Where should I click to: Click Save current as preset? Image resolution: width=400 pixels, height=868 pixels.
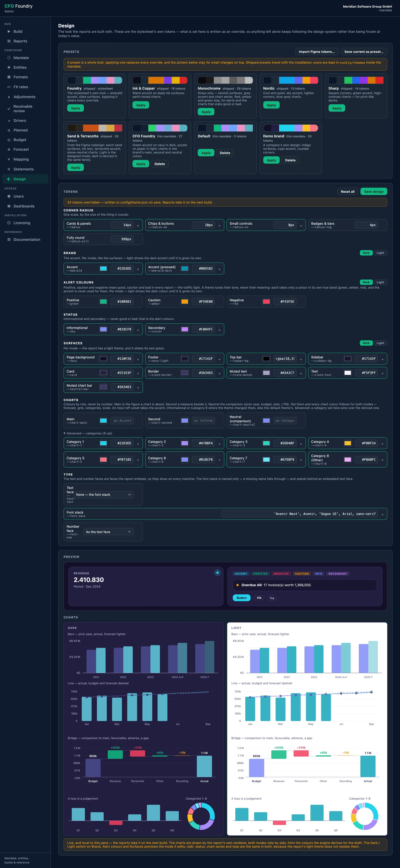(x=364, y=52)
